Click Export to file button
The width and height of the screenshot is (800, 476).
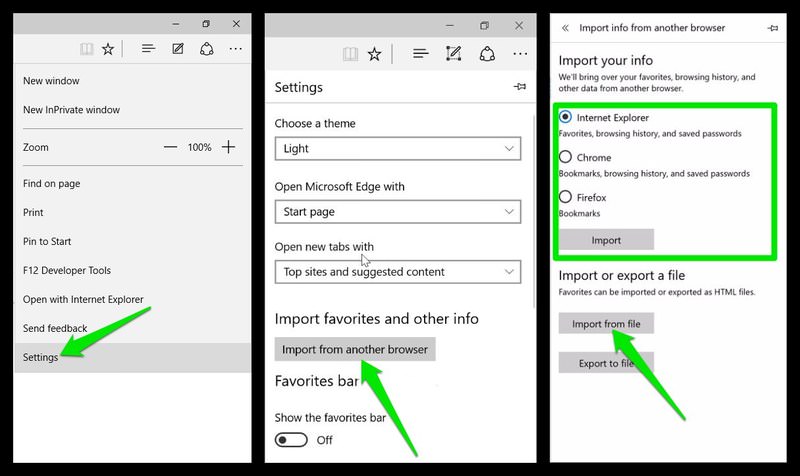[606, 363]
